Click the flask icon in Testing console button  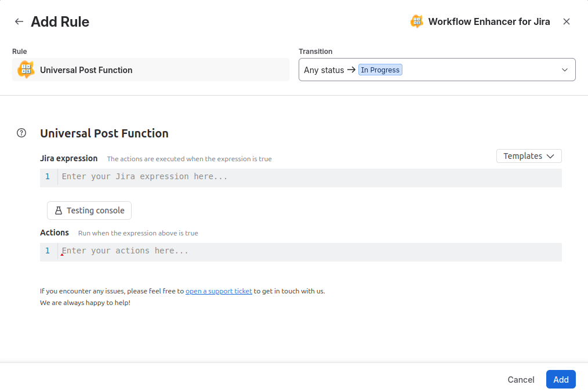pyautogui.click(x=59, y=210)
